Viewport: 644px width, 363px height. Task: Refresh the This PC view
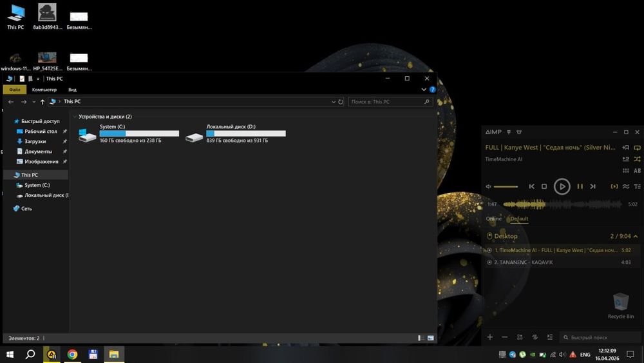pos(341,102)
